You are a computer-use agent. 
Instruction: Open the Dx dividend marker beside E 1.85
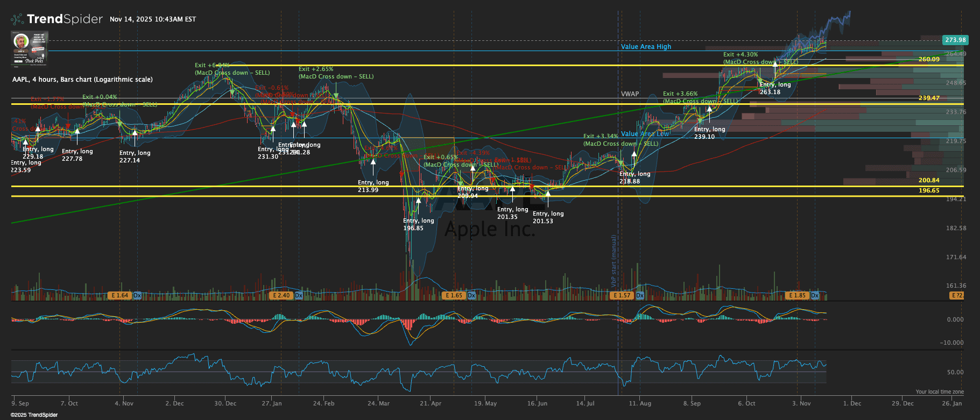coord(815,295)
